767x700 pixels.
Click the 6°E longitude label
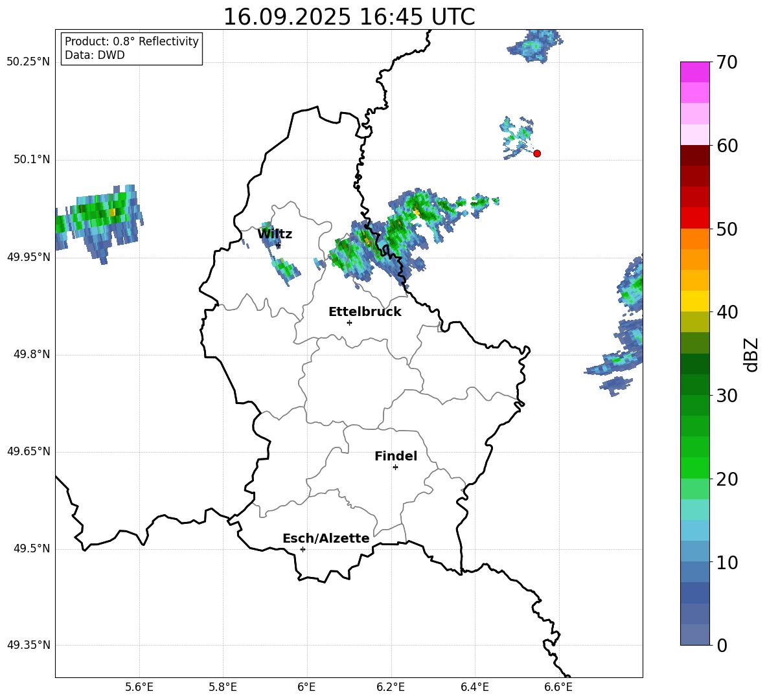point(306,687)
